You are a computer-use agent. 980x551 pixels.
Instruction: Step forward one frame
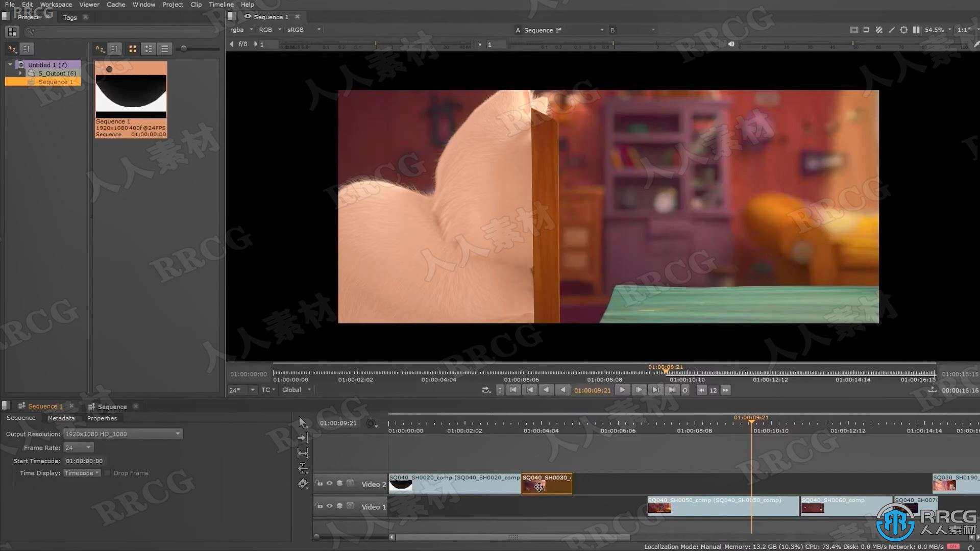tap(639, 390)
